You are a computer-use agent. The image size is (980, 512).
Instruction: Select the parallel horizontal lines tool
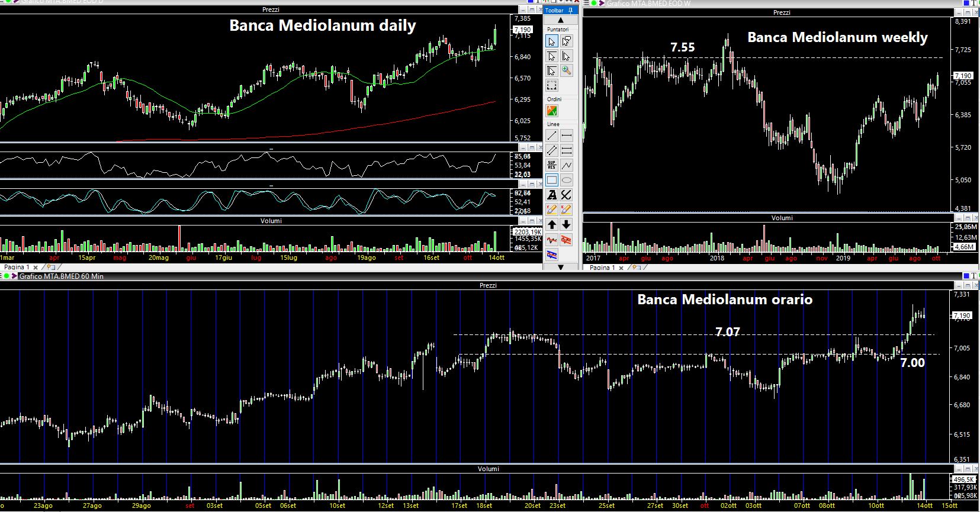point(567,150)
